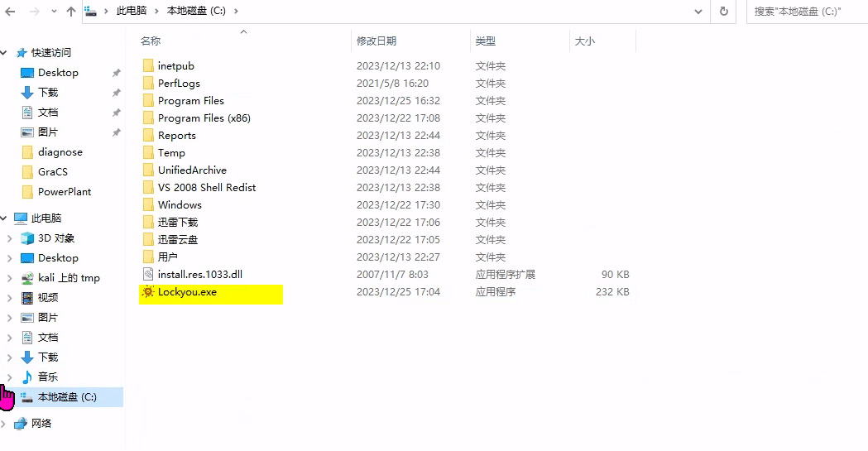Click the refresh button beside address bar
This screenshot has height=451, width=868.
coord(724,12)
